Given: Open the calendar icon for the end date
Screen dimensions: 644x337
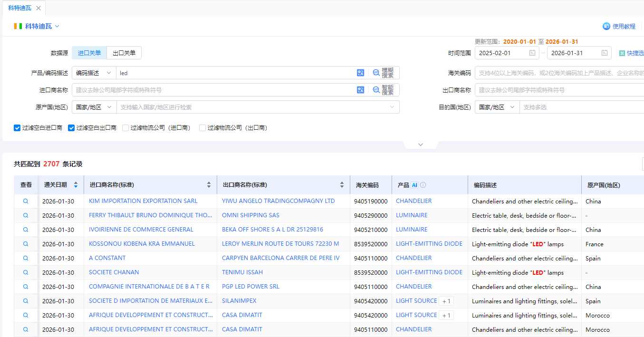Looking at the screenshot, I should point(605,53).
